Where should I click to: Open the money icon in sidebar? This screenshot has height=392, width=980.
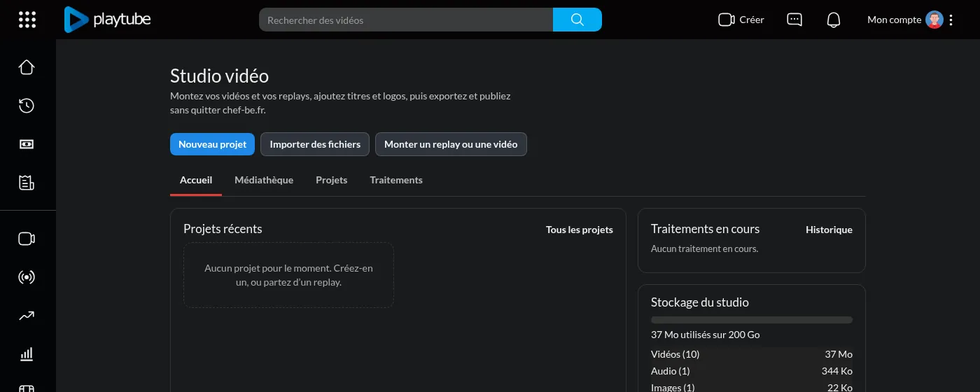(27, 144)
